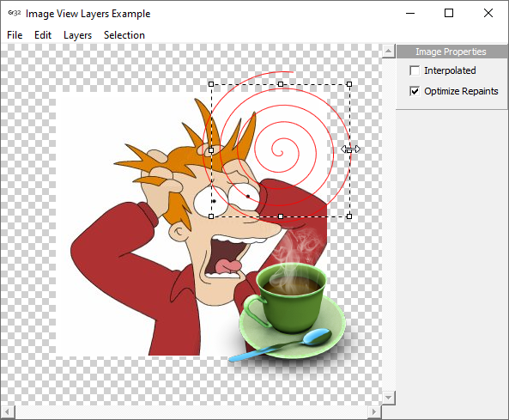This screenshot has height=420, width=509.
Task: Click the horizontal scrollbar right arrow
Action: [374, 412]
